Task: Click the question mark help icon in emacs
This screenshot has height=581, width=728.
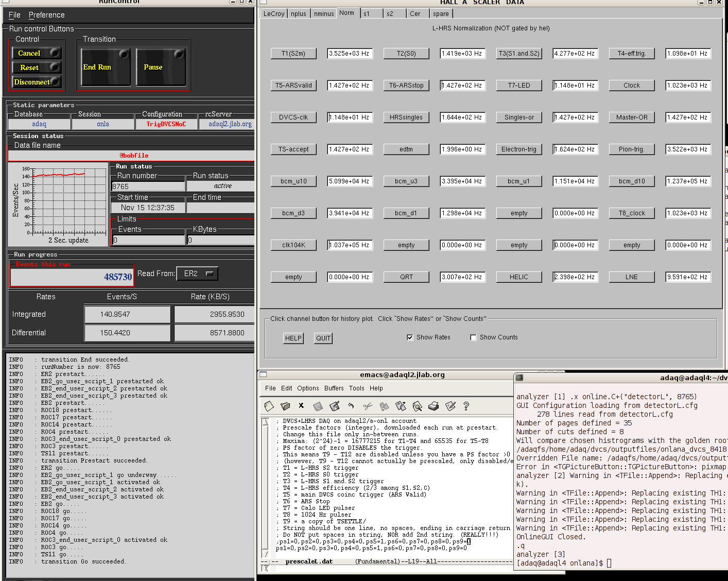Action: coord(466,406)
